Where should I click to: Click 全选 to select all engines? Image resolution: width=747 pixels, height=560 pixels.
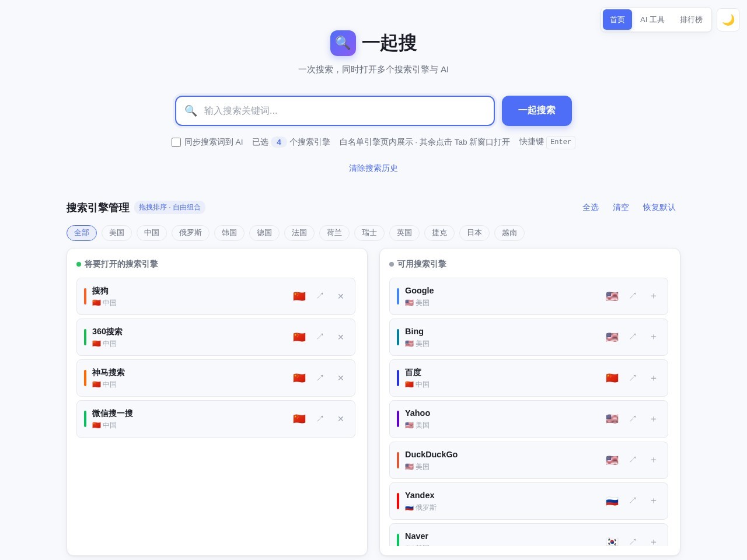point(591,207)
